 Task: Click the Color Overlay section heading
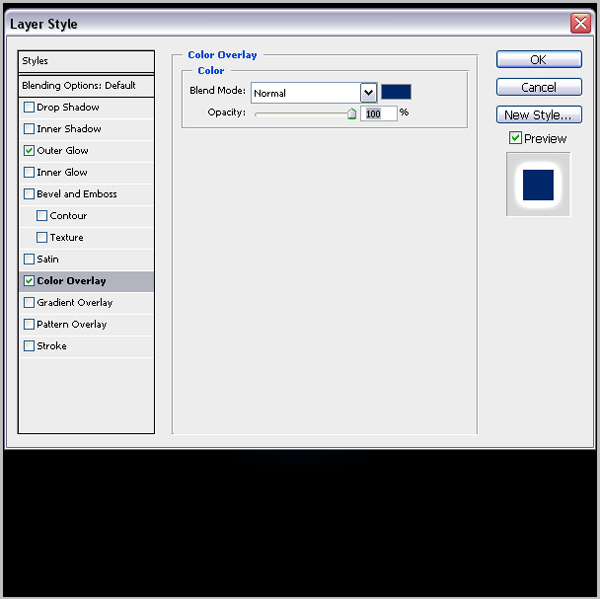[222, 55]
